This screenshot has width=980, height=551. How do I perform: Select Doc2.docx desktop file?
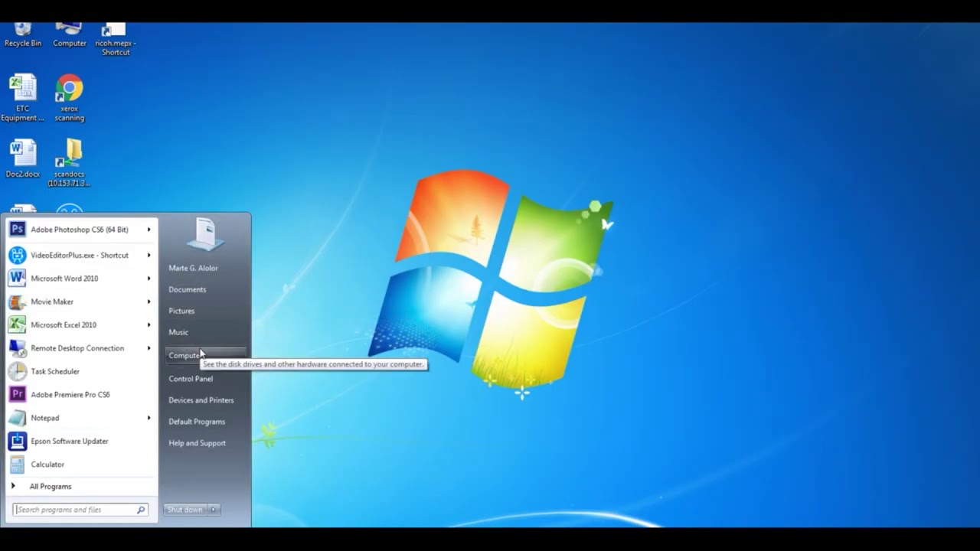tap(23, 158)
